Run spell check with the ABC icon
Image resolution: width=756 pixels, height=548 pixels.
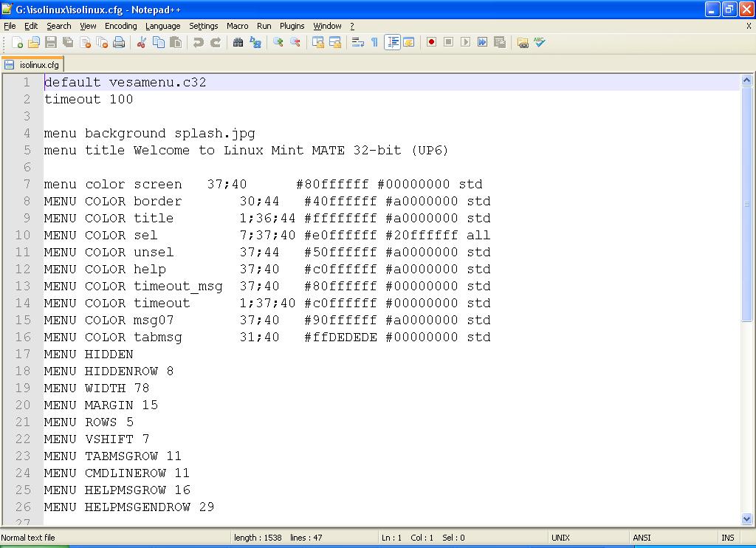tap(540, 43)
